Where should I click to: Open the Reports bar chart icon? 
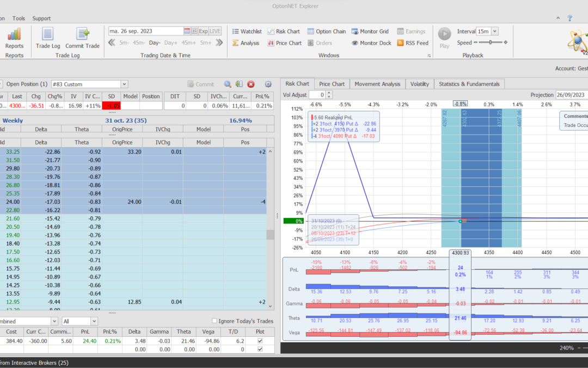(14, 34)
